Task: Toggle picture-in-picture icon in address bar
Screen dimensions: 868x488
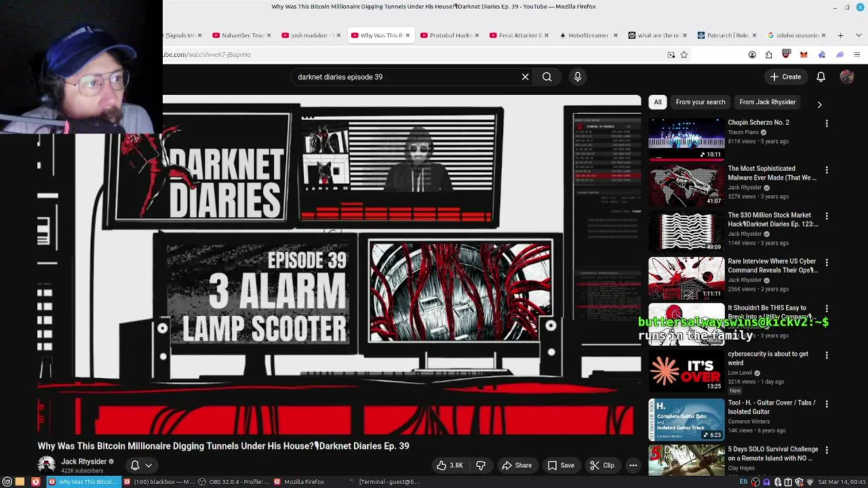Action: 671,55
